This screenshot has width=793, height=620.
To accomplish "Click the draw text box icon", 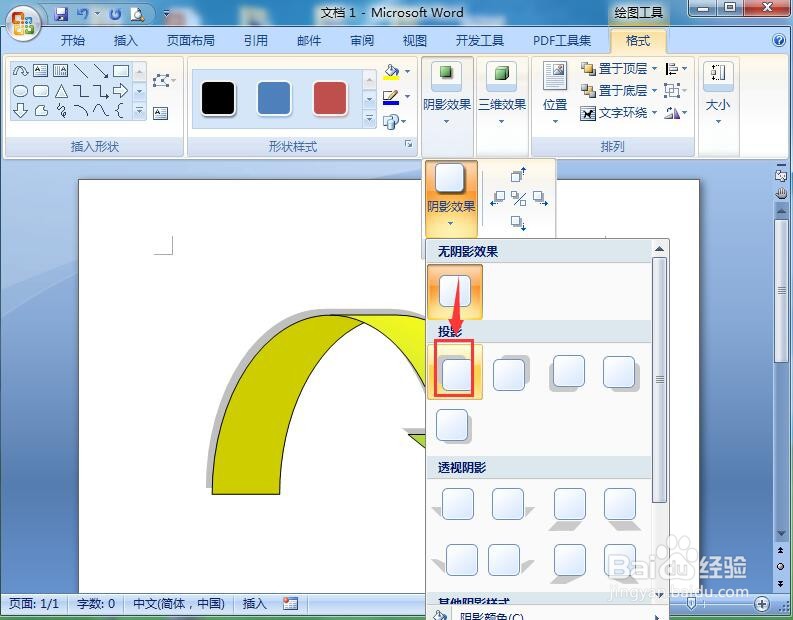I will click(160, 113).
